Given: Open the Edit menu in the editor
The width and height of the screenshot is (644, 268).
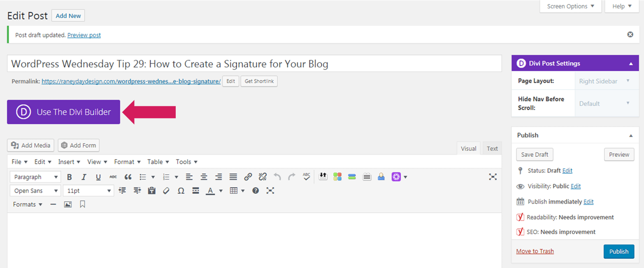Looking at the screenshot, I should coord(43,162).
